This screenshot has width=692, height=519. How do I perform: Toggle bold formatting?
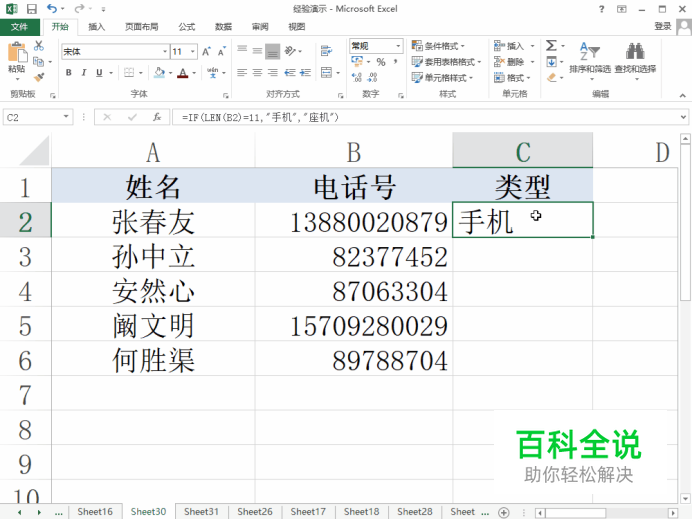[68, 72]
